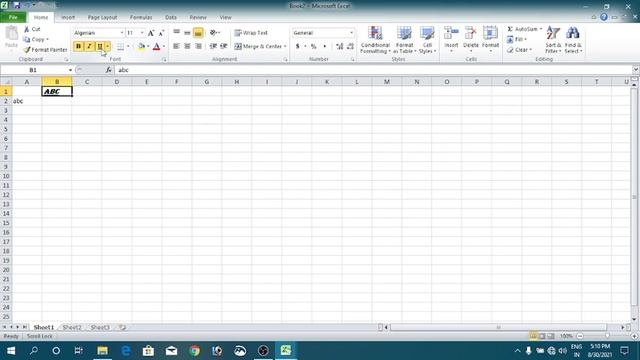The height and width of the screenshot is (360, 640).
Task: Open the Fill options button
Action: click(x=516, y=40)
